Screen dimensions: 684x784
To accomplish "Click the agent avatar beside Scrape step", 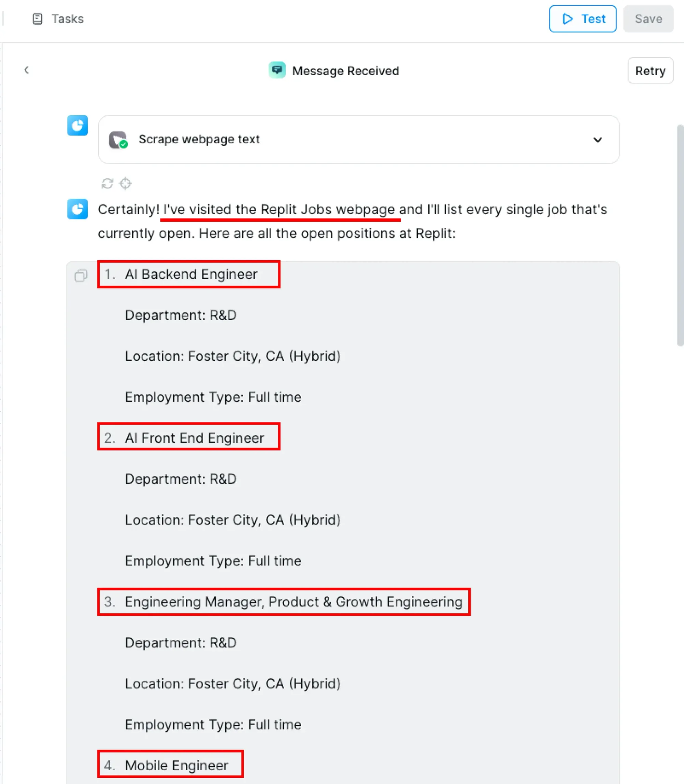I will coord(78,126).
